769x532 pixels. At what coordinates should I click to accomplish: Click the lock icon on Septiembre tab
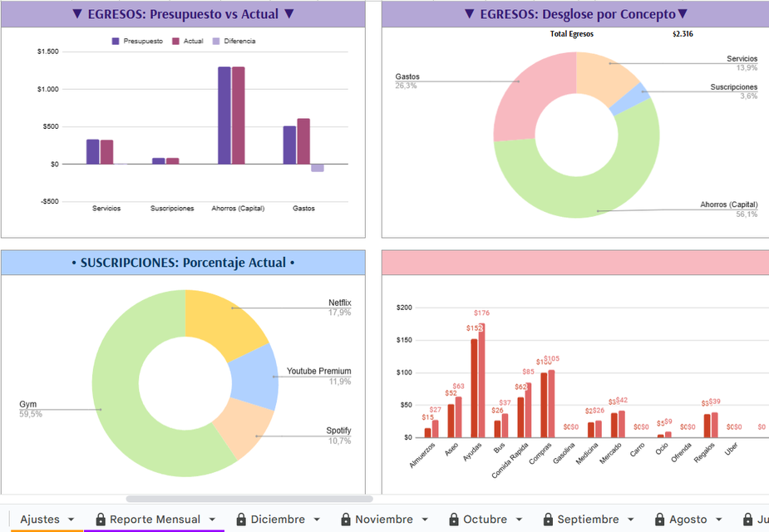pos(548,520)
